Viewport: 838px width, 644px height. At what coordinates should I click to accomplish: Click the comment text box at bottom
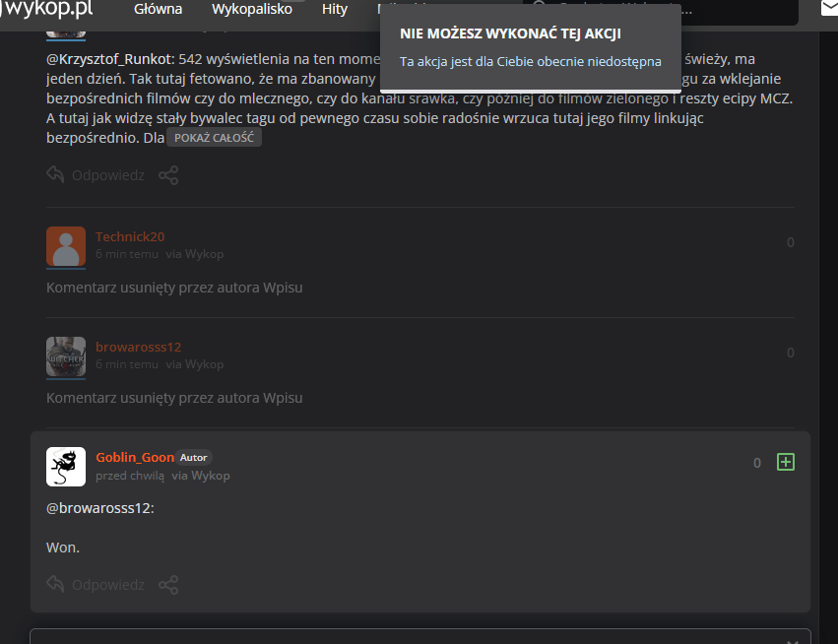click(419, 636)
